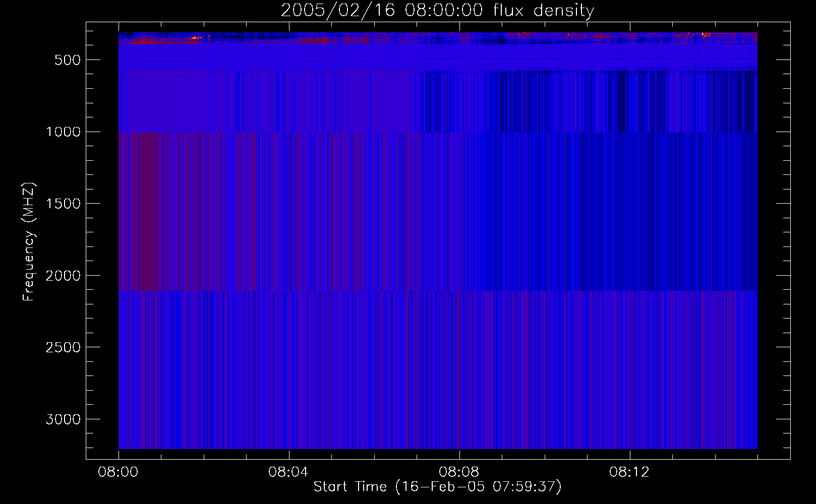This screenshot has height=504, width=816.
Task: Click the bright yellow burst at top-right of spectrogram
Action: (705, 35)
